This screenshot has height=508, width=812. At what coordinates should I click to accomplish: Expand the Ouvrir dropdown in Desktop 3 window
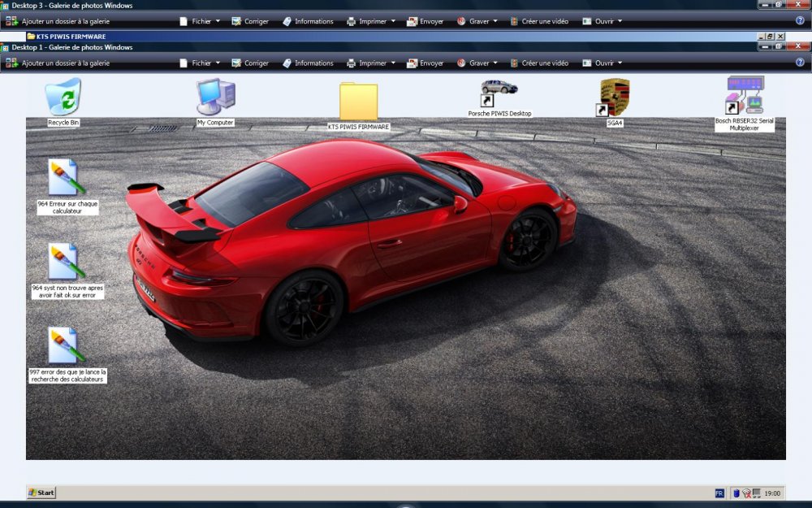(603, 22)
